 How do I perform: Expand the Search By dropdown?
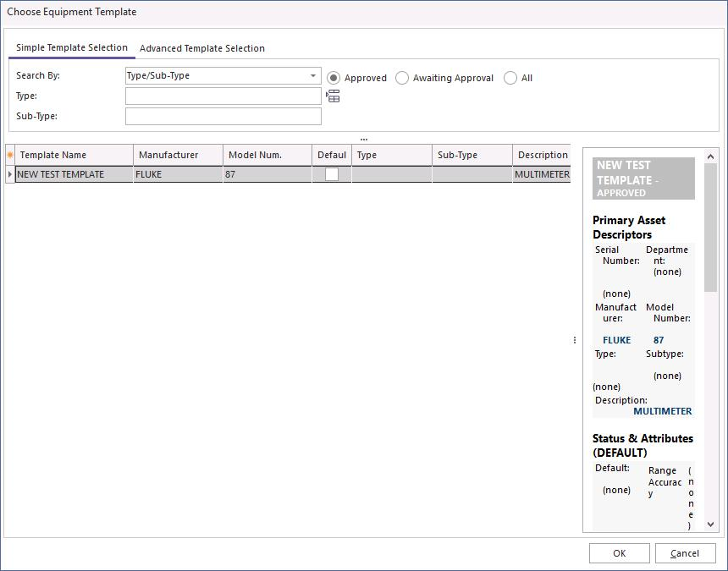pyautogui.click(x=313, y=76)
